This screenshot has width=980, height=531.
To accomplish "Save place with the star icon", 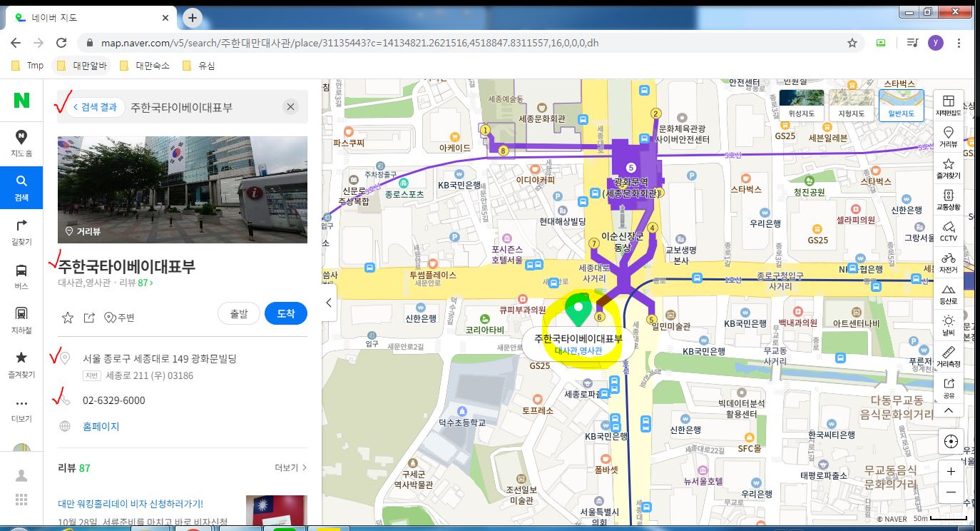I will click(68, 318).
